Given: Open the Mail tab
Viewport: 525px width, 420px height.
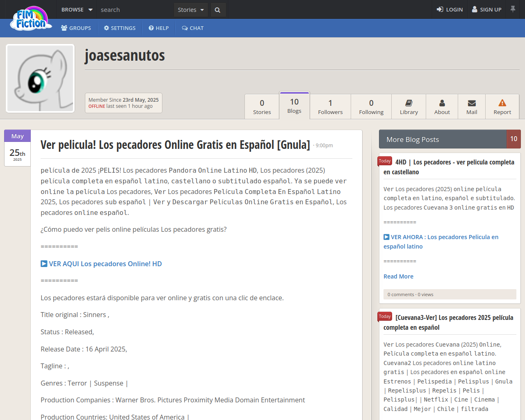Looking at the screenshot, I should (472, 107).
